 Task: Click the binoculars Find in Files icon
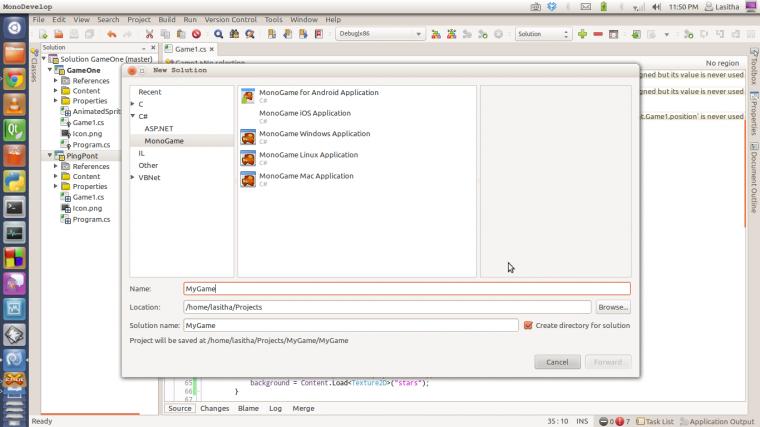coord(234,34)
